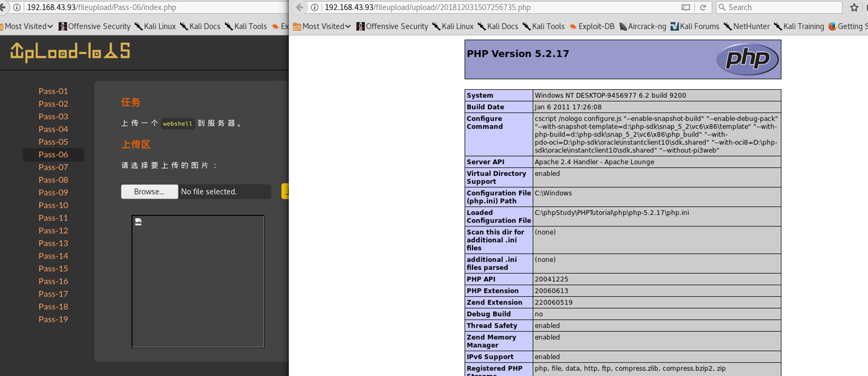868x376 pixels.
Task: Select Pass-16 challenge
Action: [x=53, y=281]
